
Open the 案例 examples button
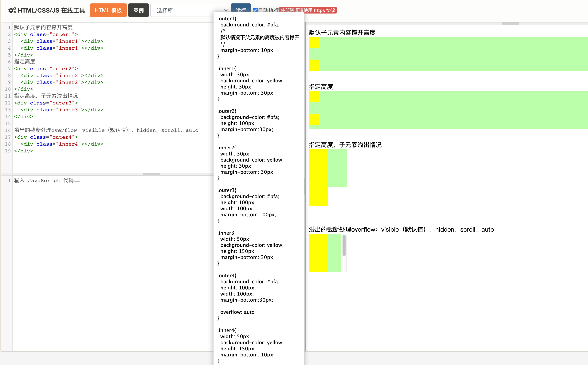138,10
